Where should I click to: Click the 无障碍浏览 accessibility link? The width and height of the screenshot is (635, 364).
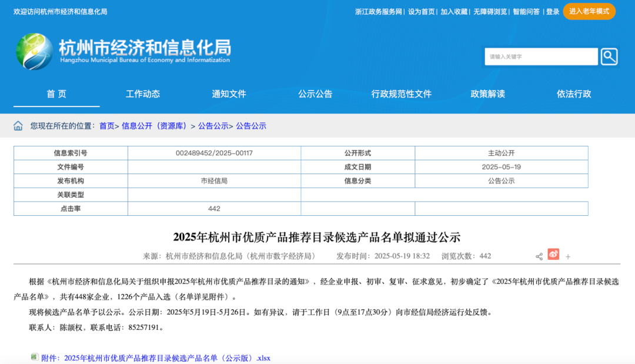pos(490,12)
